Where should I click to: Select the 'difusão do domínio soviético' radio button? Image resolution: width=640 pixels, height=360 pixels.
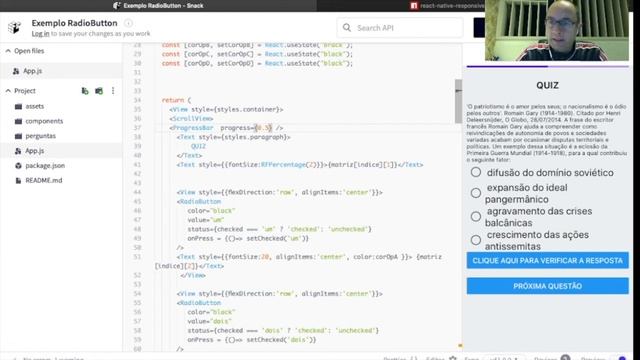pos(476,172)
